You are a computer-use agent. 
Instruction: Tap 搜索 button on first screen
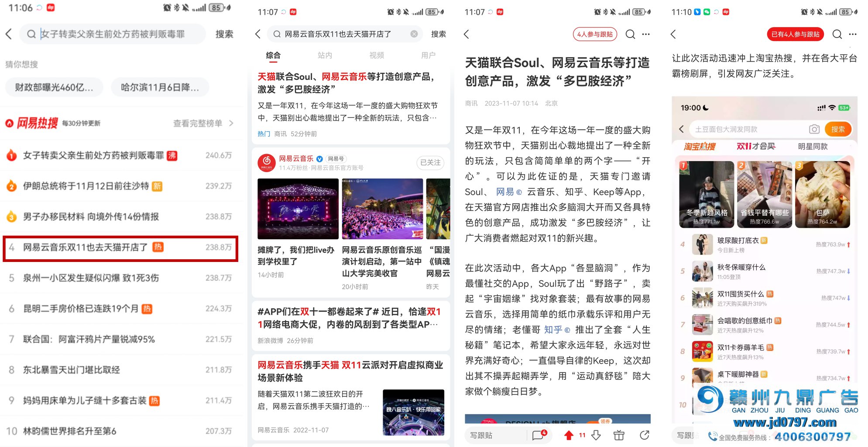pyautogui.click(x=224, y=34)
